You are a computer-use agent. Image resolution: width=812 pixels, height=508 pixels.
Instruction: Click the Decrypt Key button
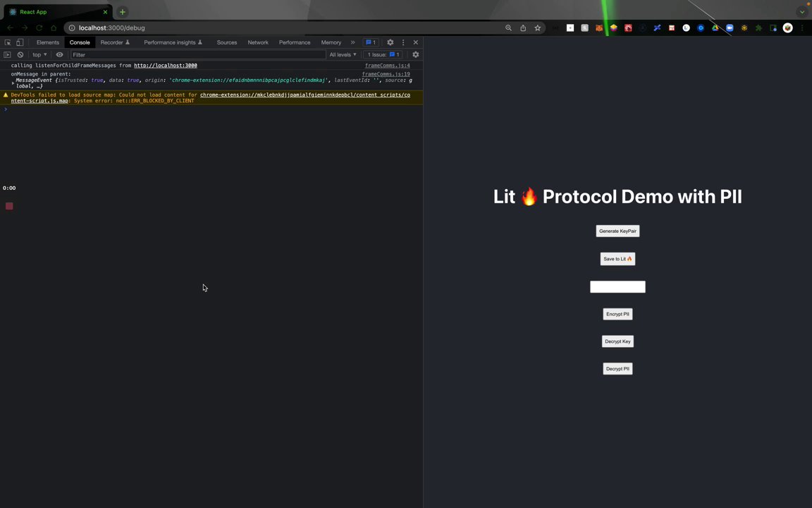click(x=617, y=341)
